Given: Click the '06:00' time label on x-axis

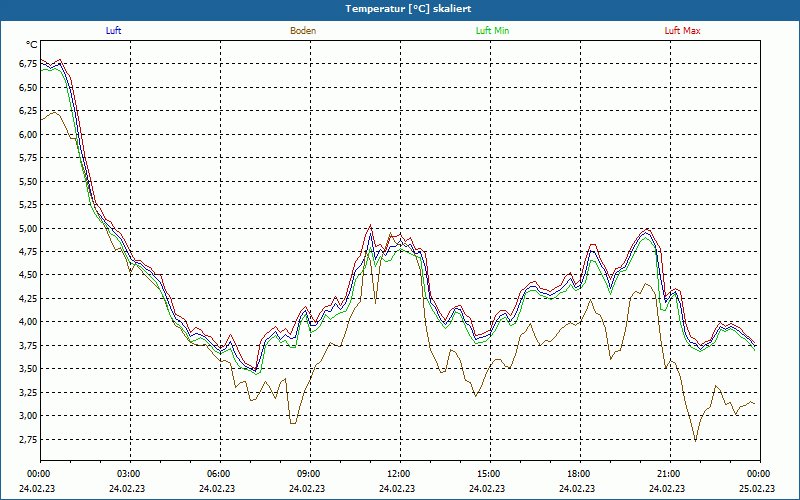Looking at the screenshot, I should [219, 474].
